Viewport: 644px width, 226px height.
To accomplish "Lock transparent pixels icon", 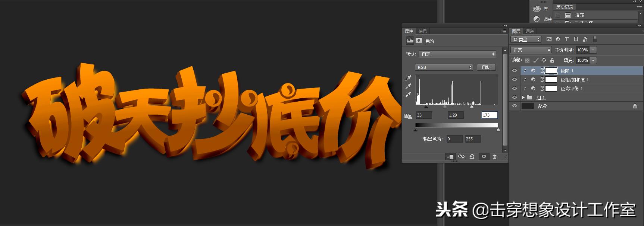I will (527, 60).
